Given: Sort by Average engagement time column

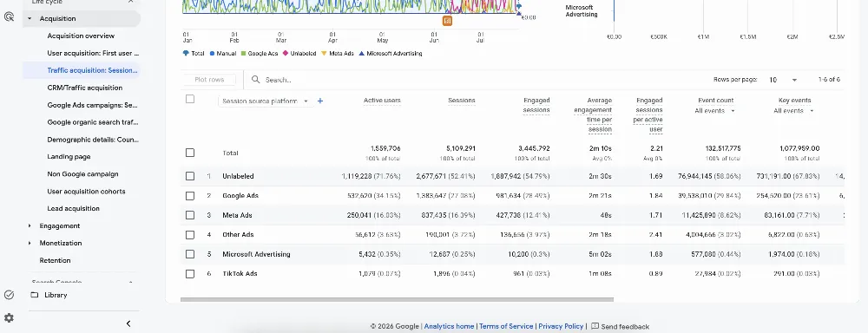Looking at the screenshot, I should pos(593,115).
